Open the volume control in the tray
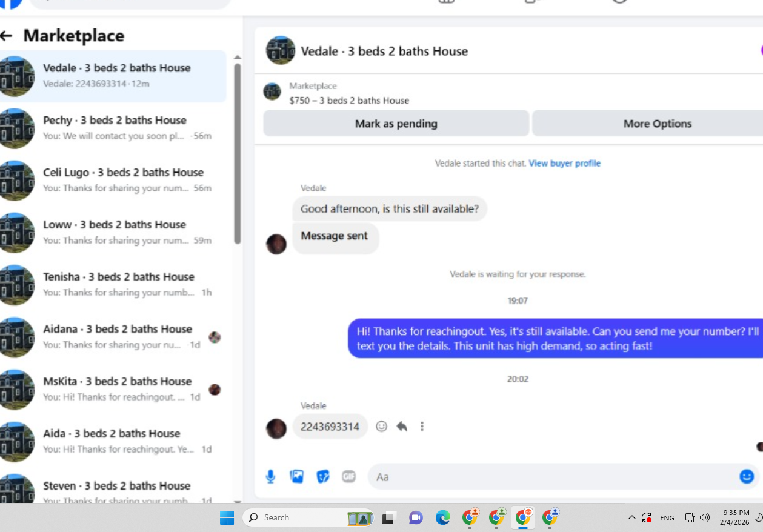Screen dimensions: 763x532 click(704, 517)
